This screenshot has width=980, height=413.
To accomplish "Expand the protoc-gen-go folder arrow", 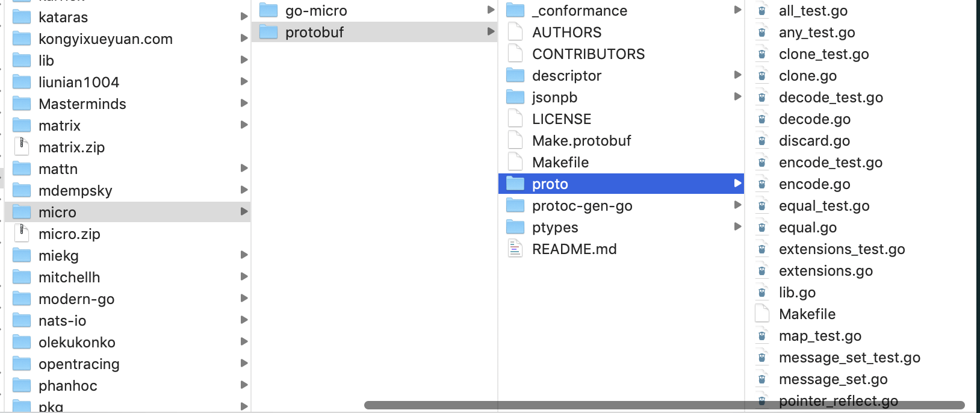I will tap(739, 205).
